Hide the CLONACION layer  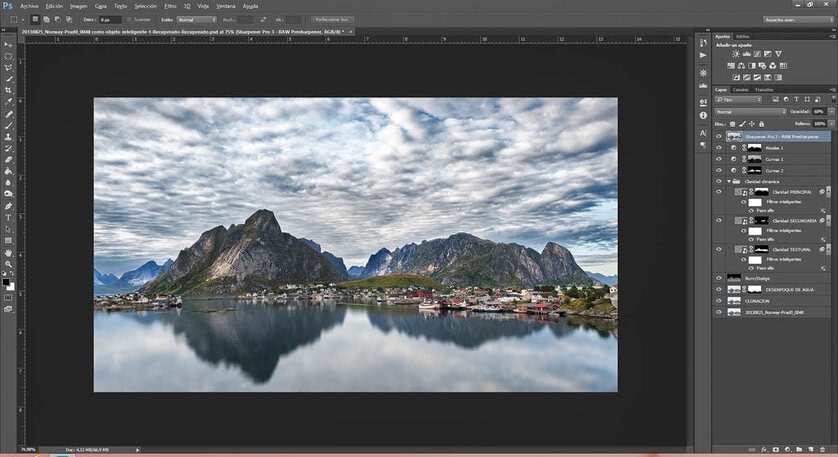[718, 300]
